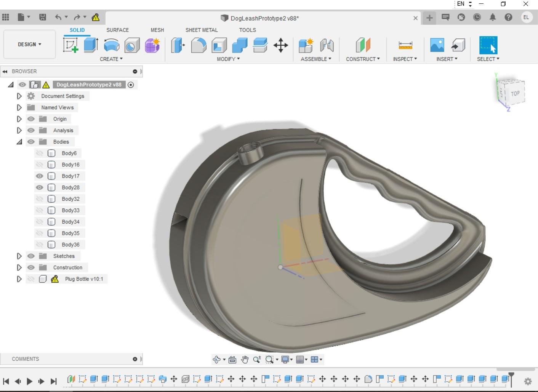Select the Create Sketch tool
This screenshot has height=392, width=538.
(70, 45)
